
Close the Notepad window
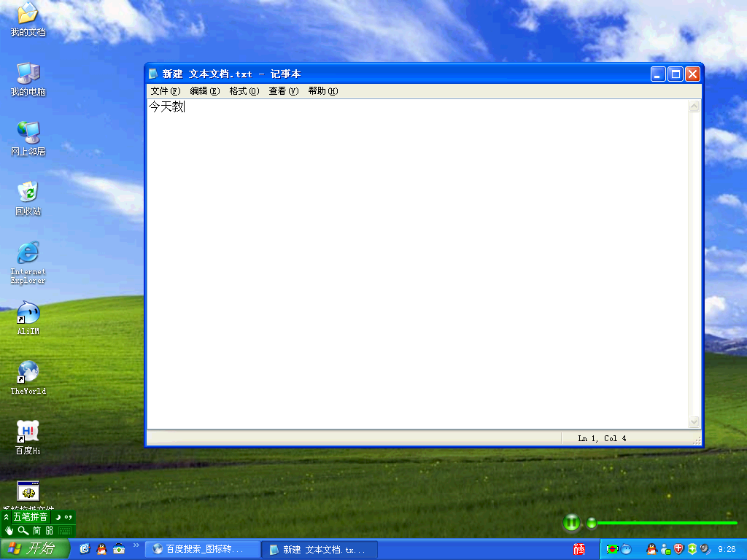point(693,74)
